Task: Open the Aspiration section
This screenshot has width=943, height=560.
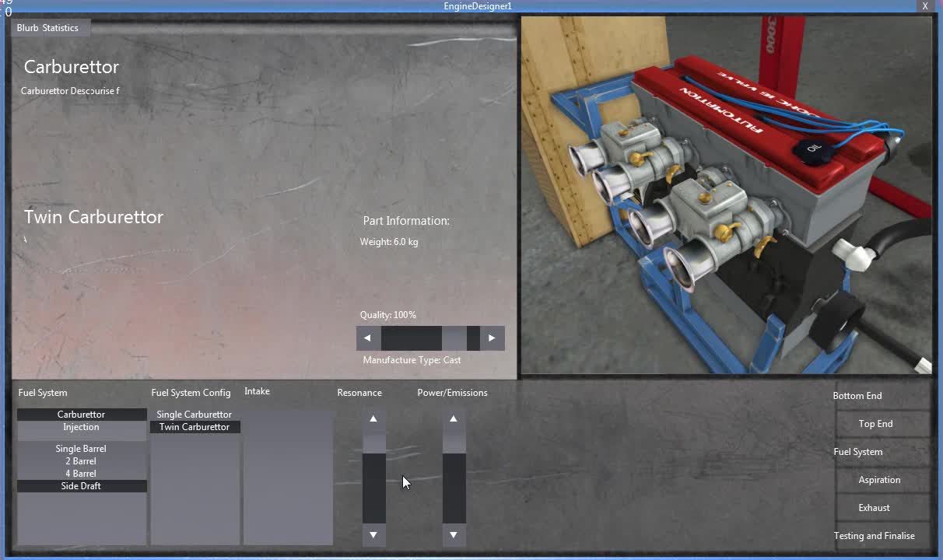Action: (880, 479)
